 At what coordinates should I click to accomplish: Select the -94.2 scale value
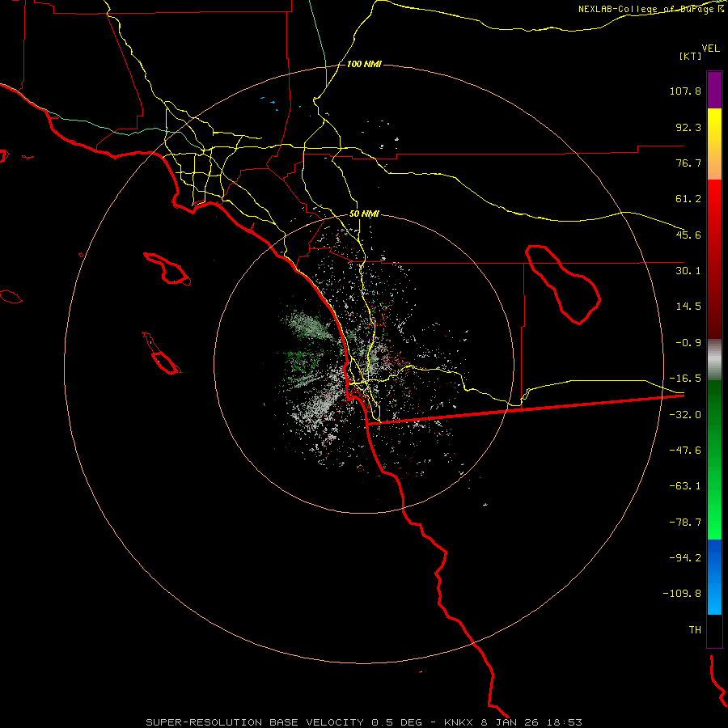[685, 557]
